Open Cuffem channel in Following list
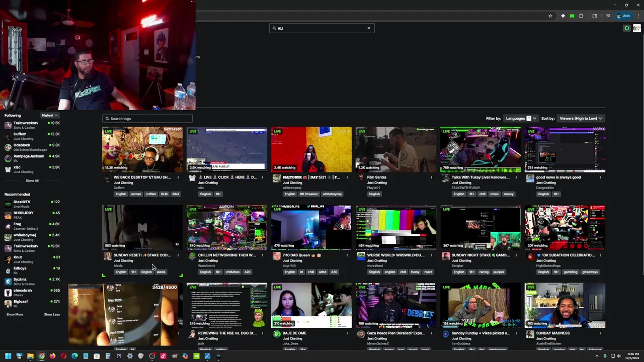 pyautogui.click(x=32, y=136)
